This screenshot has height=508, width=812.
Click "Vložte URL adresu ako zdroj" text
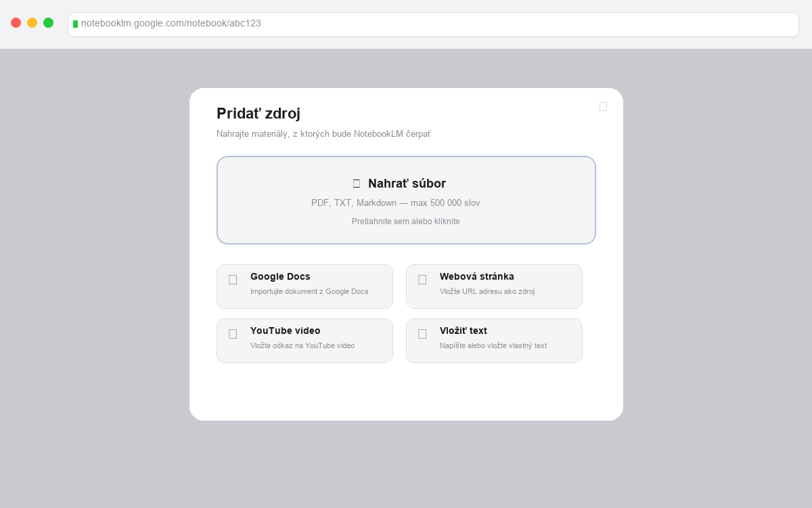point(487,291)
